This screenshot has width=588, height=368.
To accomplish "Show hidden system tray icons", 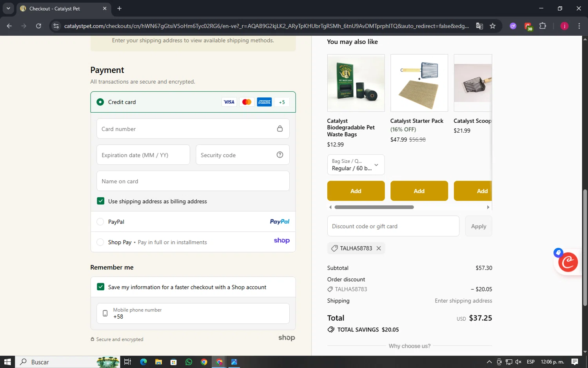I will pyautogui.click(x=489, y=362).
